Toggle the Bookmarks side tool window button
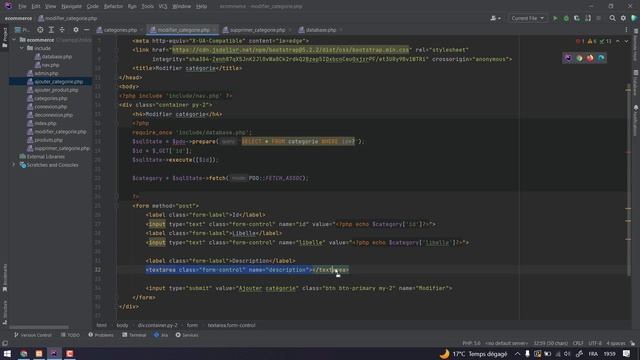Screen dimensions: 640x360 tap(4, 278)
